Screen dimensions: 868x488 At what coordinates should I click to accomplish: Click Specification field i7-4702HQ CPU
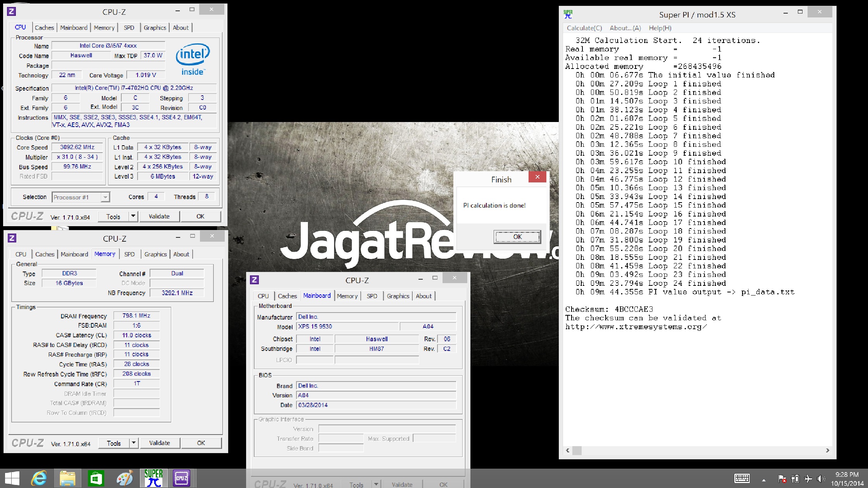134,88
